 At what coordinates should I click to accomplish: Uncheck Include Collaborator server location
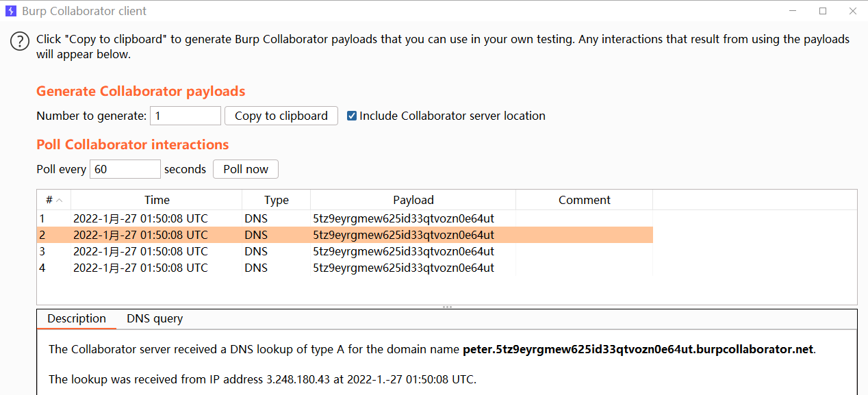click(352, 116)
